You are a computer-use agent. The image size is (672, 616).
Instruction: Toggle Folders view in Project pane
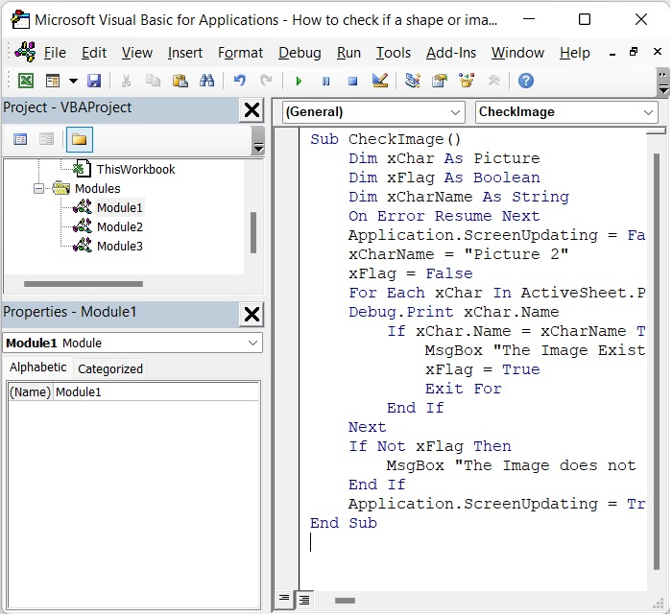pyautogui.click(x=79, y=140)
